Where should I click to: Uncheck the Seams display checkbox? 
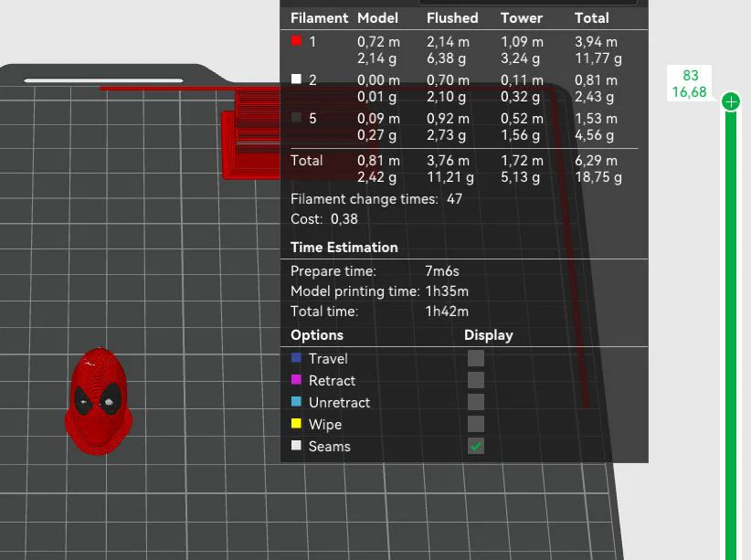coord(476,447)
